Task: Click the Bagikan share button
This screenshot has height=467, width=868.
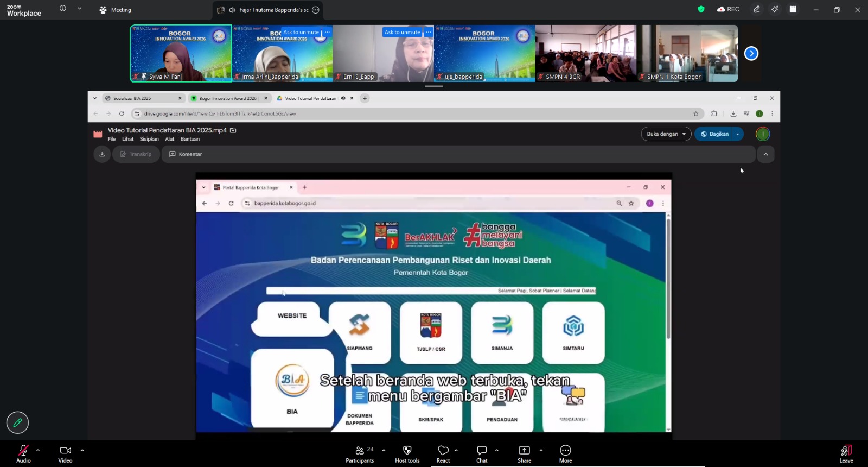Action: pyautogui.click(x=714, y=134)
